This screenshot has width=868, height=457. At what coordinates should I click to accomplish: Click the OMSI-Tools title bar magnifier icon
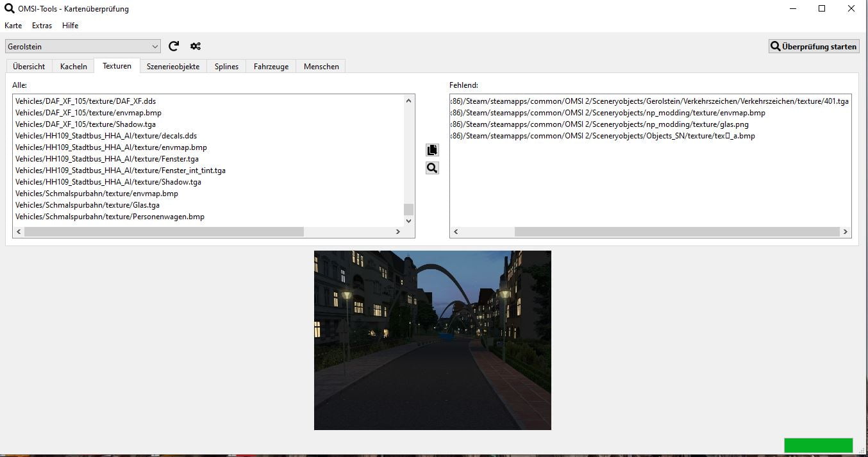(x=9, y=9)
